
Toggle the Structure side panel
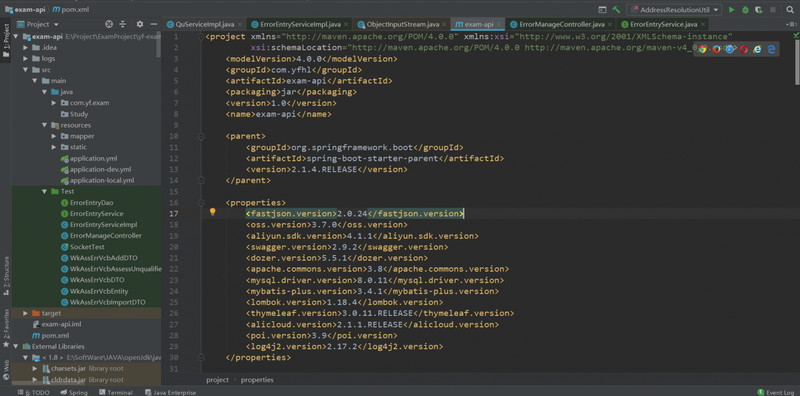pyautogui.click(x=6, y=276)
